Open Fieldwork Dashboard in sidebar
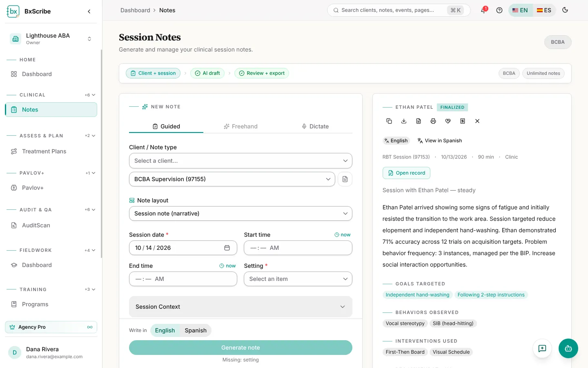 pyautogui.click(x=51, y=265)
